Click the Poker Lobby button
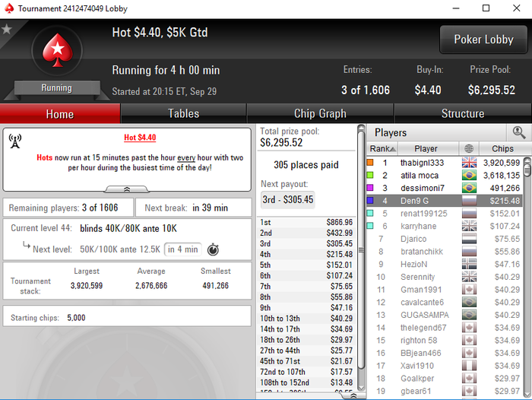The height and width of the screenshot is (400, 532). [483, 40]
